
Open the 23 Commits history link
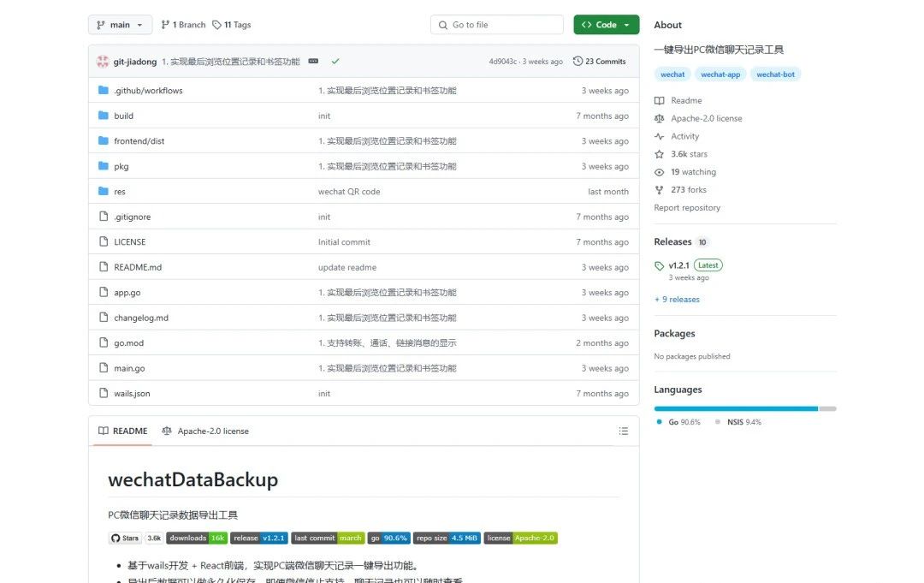(599, 62)
